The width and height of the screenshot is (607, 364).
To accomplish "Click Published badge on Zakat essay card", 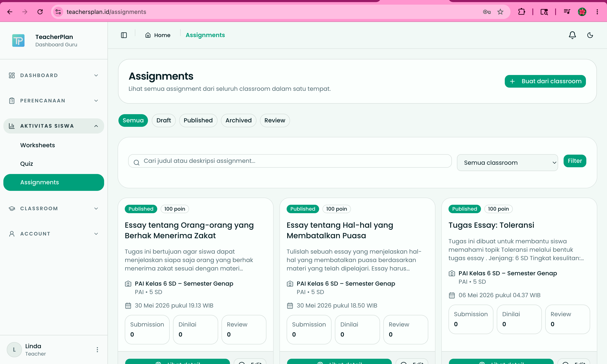I will (x=141, y=209).
